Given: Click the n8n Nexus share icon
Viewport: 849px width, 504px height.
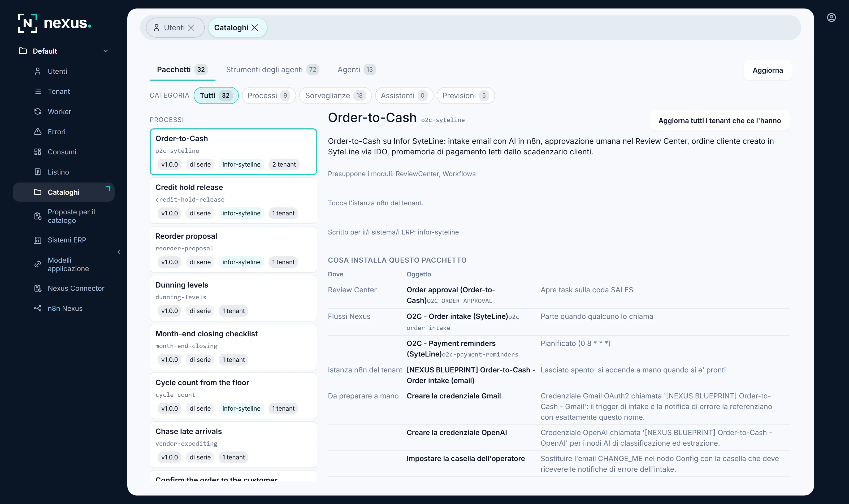Looking at the screenshot, I should click(38, 309).
